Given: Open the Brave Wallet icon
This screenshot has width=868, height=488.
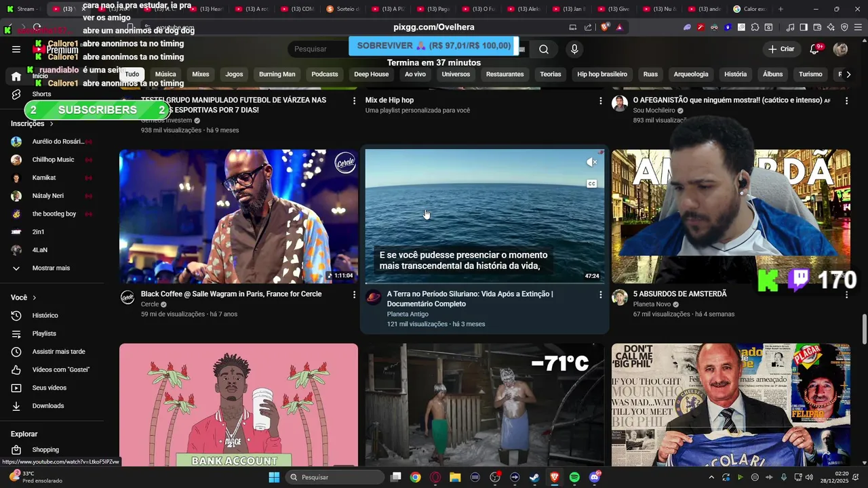Looking at the screenshot, I should point(817,27).
